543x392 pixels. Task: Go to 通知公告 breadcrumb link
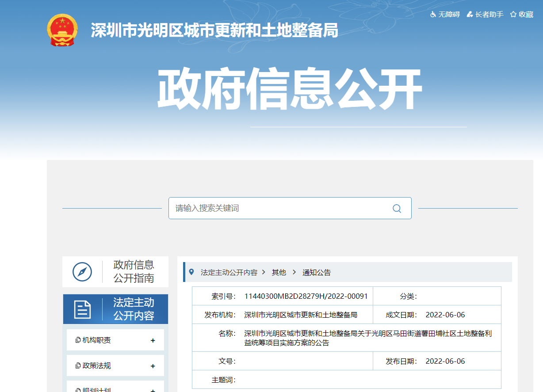pyautogui.click(x=316, y=273)
